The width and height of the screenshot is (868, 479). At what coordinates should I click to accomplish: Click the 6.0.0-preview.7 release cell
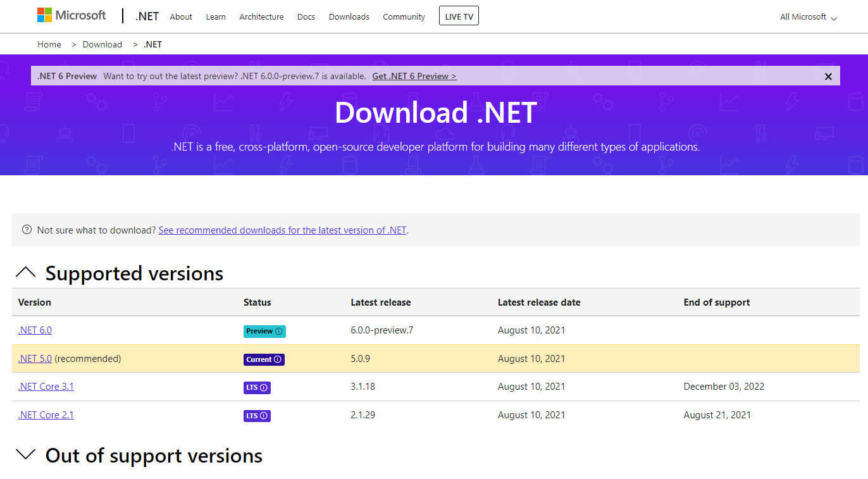[382, 330]
